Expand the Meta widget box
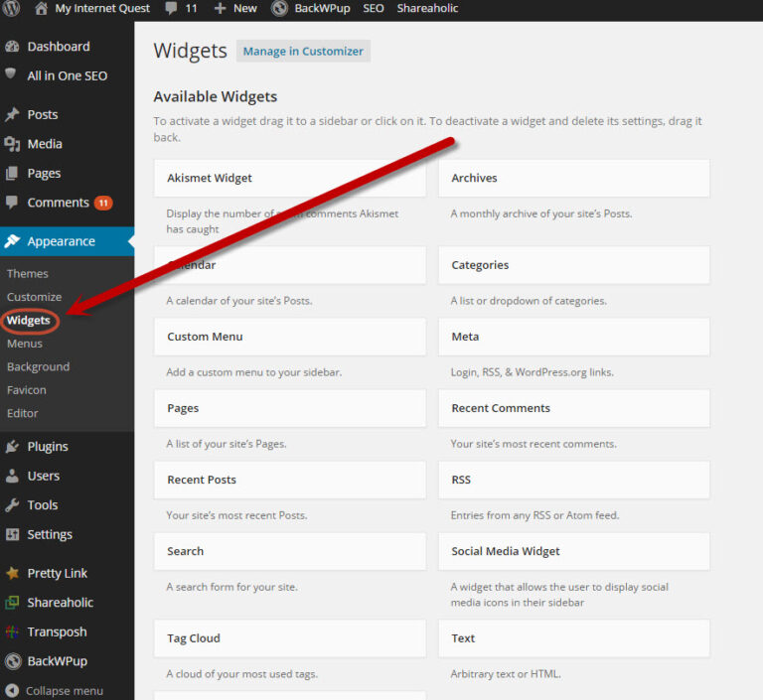 (x=574, y=337)
